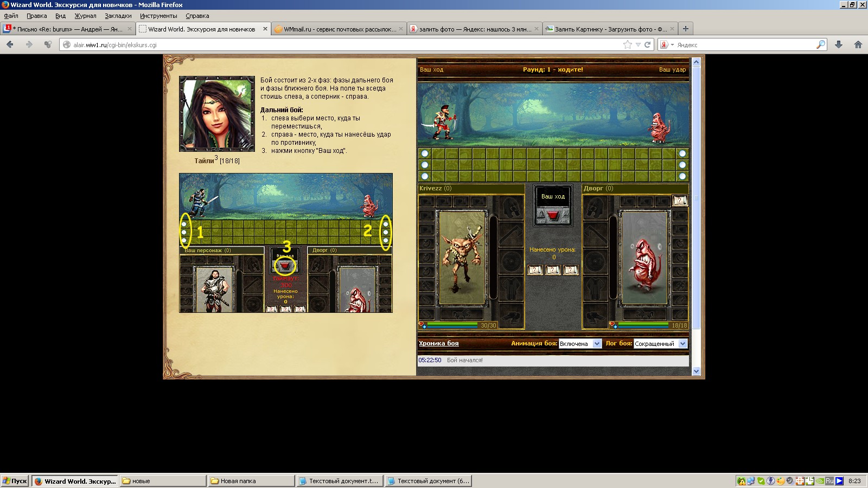Open the 'новые' folder in taskbar
The height and width of the screenshot is (488, 868).
click(x=162, y=481)
